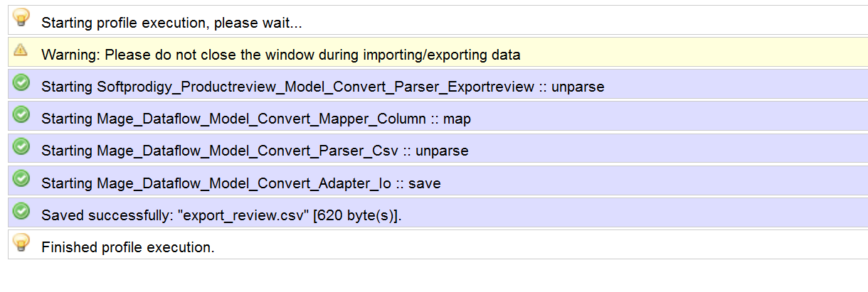Screen dimensions: 868x292
Task: Click the [620 byte(s)] size text
Action: click(356, 215)
